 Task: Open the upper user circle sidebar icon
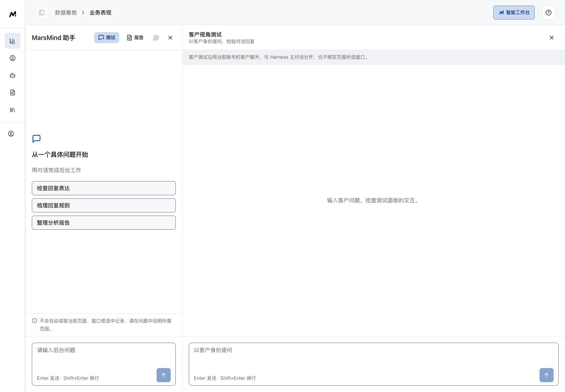pyautogui.click(x=13, y=58)
